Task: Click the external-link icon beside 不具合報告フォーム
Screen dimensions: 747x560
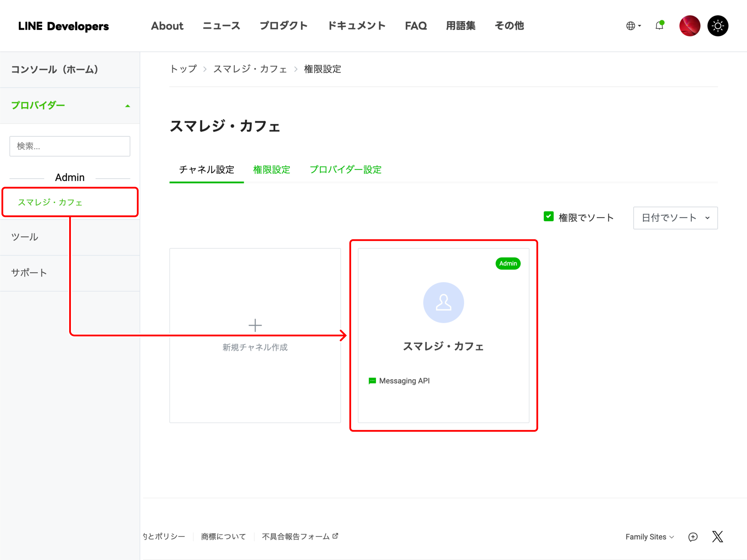Action: 335,536
